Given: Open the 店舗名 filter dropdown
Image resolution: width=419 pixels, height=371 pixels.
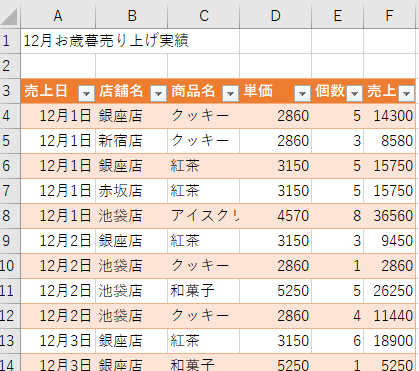Looking at the screenshot, I should (x=159, y=94).
